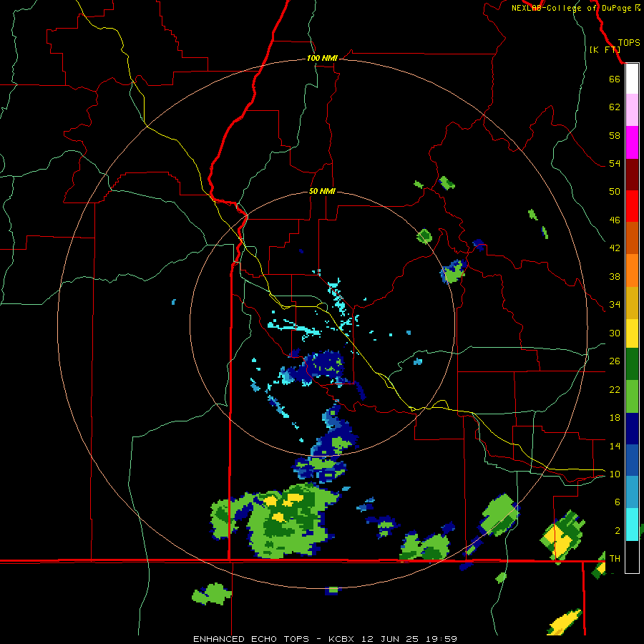
Task: Click the 18 value on the legend
Action: [615, 418]
